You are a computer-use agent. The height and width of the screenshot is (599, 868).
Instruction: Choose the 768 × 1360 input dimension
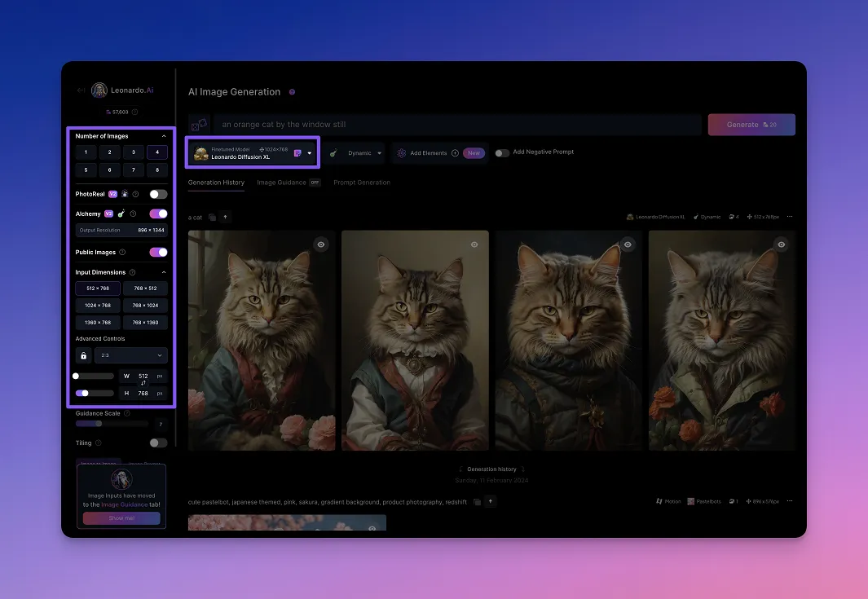[145, 323]
